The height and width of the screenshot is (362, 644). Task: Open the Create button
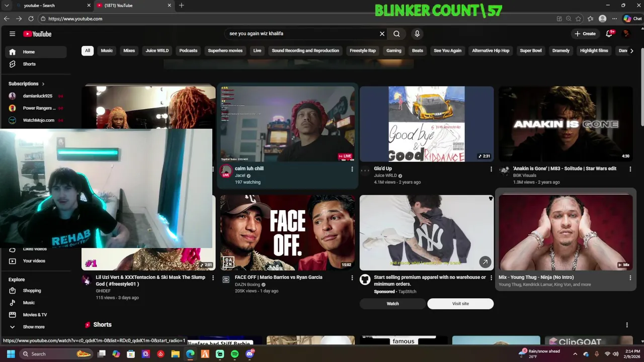point(585,34)
